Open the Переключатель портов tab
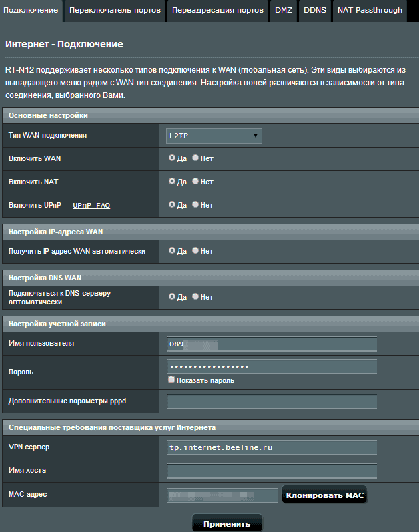 point(115,11)
